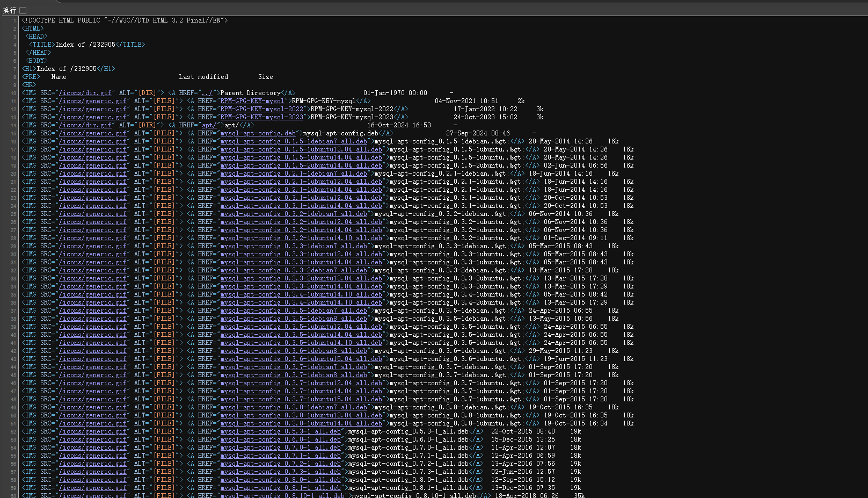Image resolution: width=868 pixels, height=498 pixels.
Task: Open mysql-apt-config_0.3.7-1ubuntu15.04_all.deb href link
Action: [x=301, y=399]
